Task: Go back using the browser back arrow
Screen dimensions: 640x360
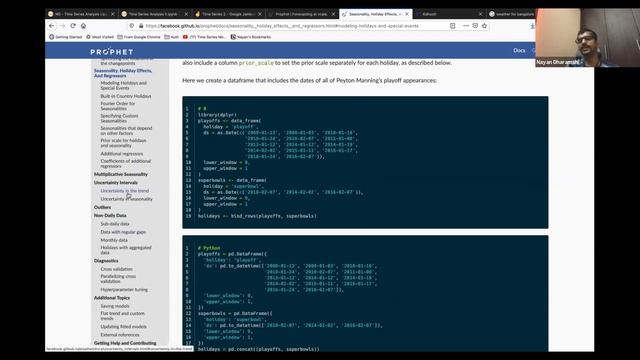Action: [51, 26]
